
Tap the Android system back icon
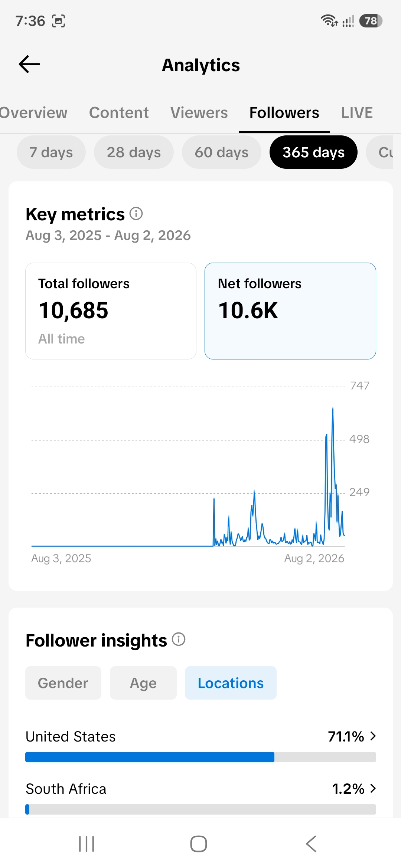(311, 844)
